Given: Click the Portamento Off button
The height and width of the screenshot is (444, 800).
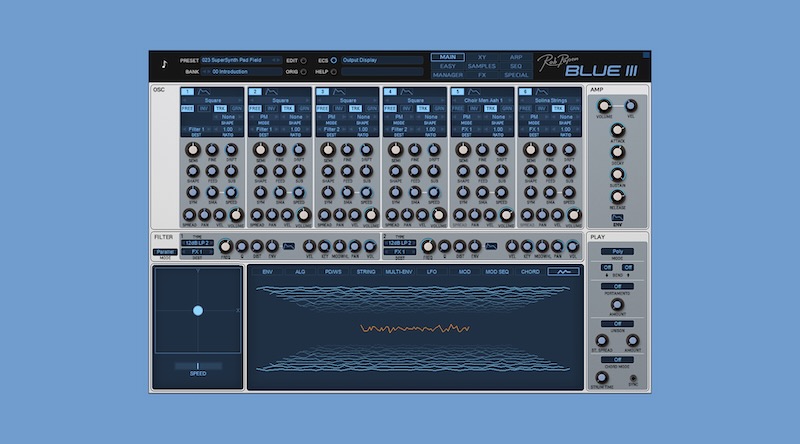Looking at the screenshot, I should [617, 286].
